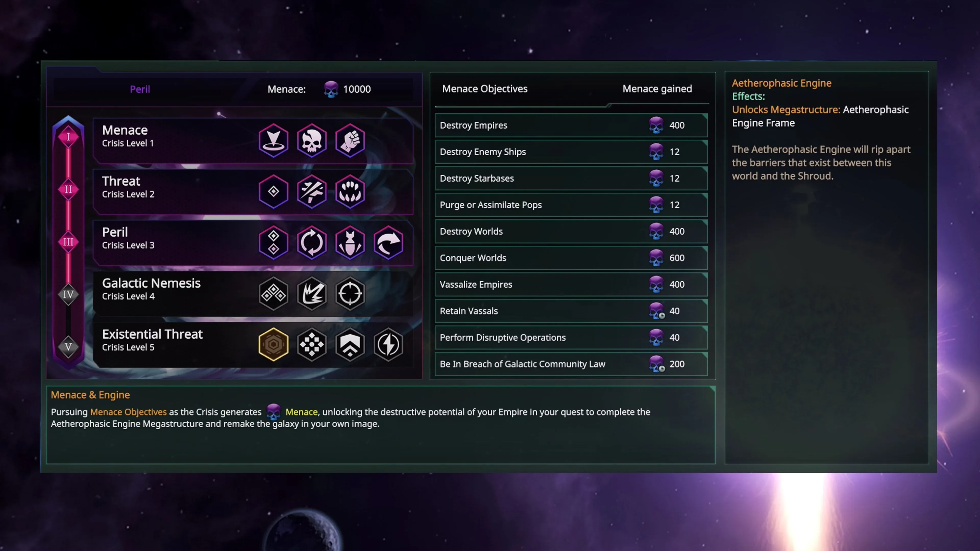Screen dimensions: 980x551
Task: Click the circular arrows perk in Peril row
Action: 312,242
